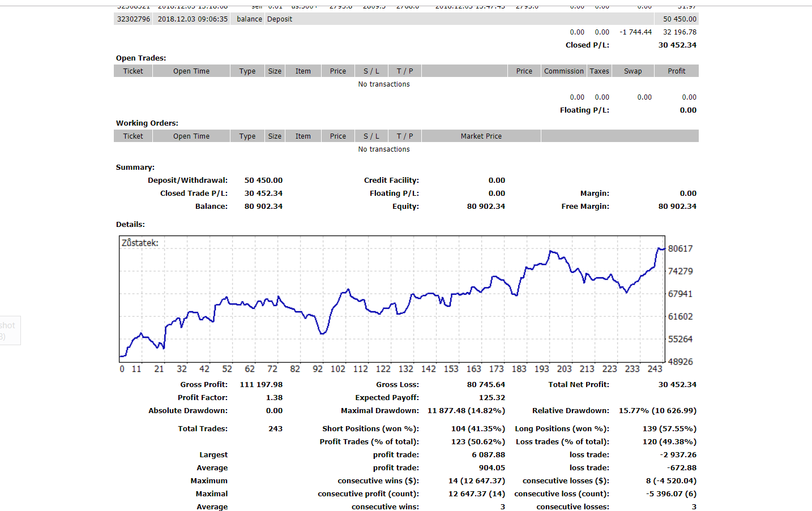The height and width of the screenshot is (511, 812).
Task: Click the 'Summary:' heading
Action: (135, 168)
